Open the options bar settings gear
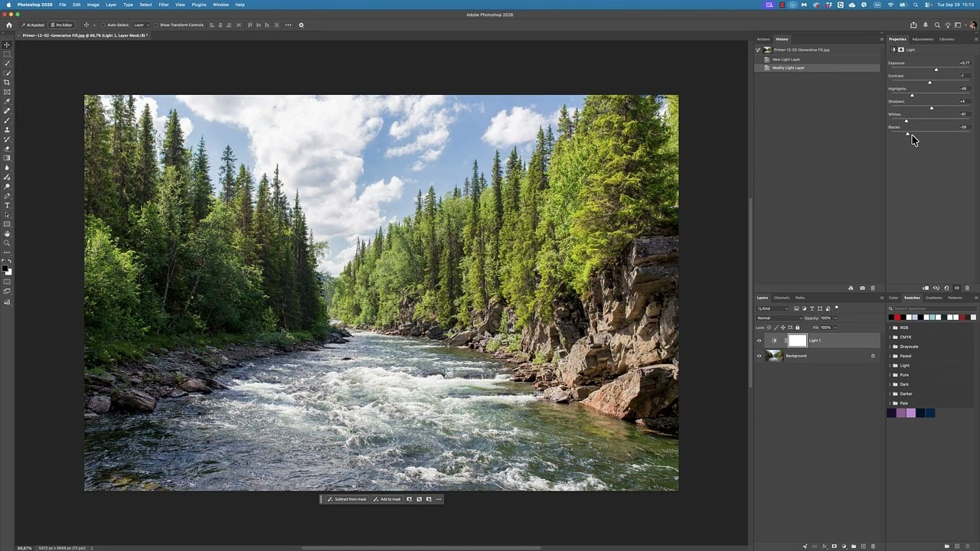Screen dimensions: 980x551 point(301,25)
